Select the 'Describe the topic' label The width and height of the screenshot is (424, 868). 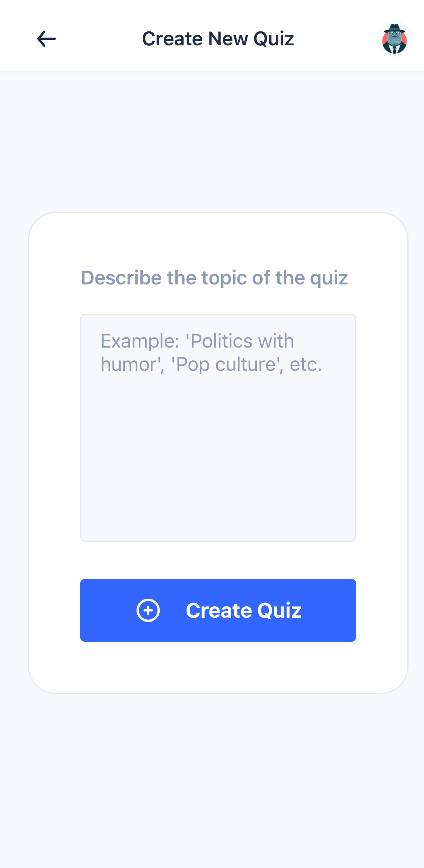(x=214, y=278)
